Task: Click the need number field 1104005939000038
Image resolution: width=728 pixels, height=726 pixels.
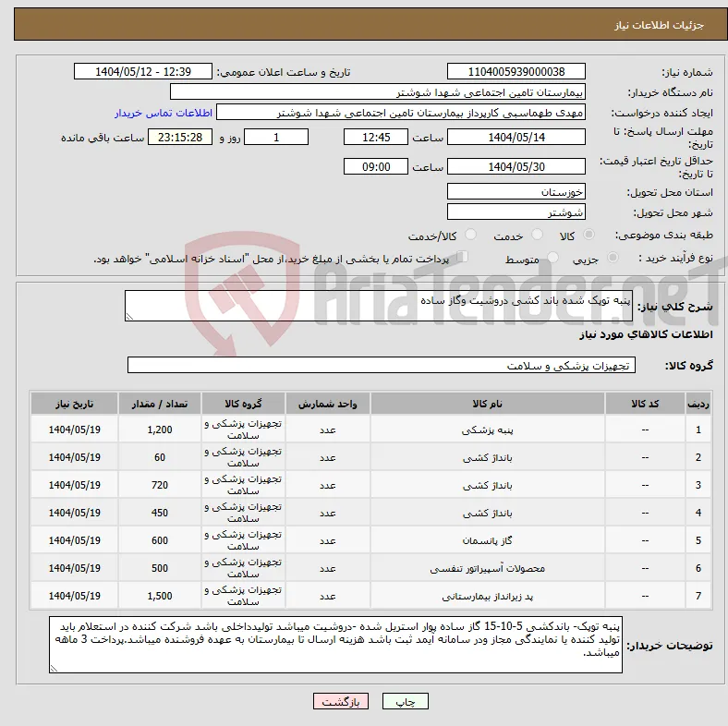Action: pos(516,71)
